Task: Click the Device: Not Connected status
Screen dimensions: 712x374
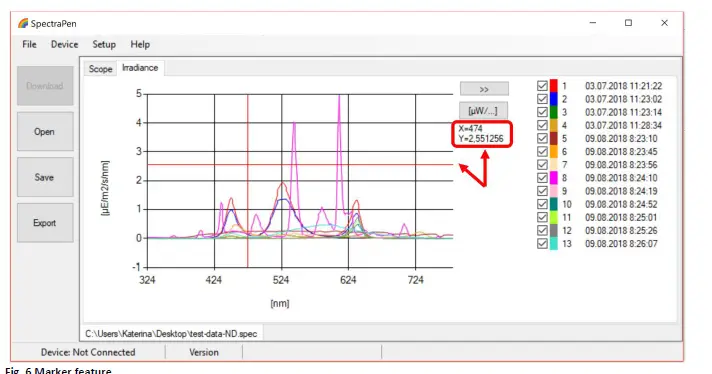Action: (x=88, y=352)
